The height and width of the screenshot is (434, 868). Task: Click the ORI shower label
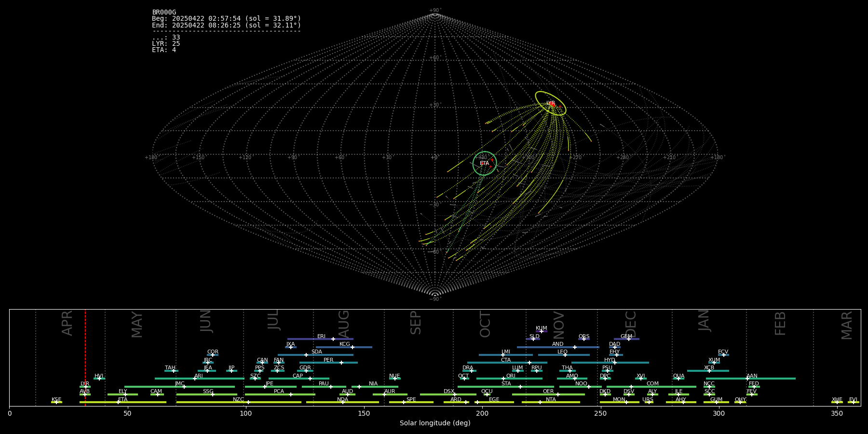[x=511, y=376]
